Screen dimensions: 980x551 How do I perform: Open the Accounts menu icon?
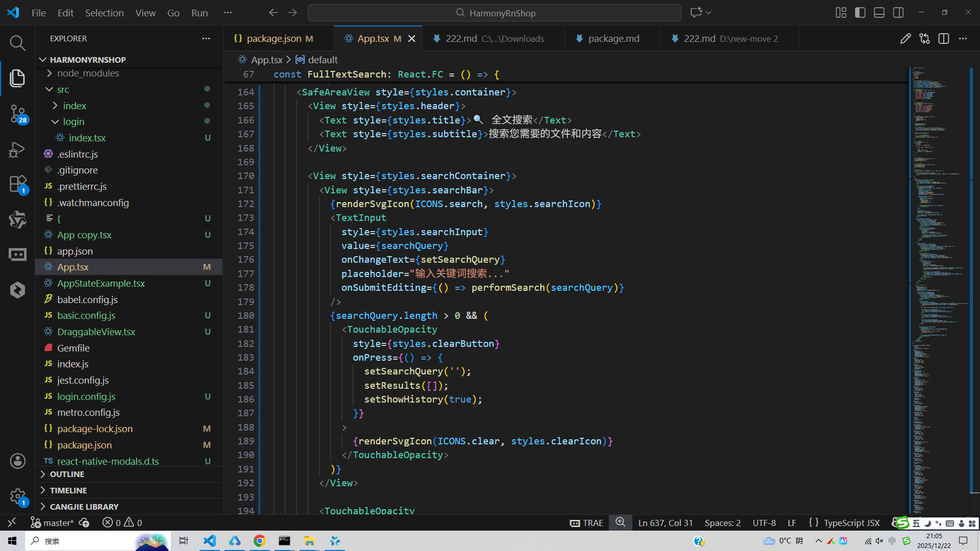(17, 461)
